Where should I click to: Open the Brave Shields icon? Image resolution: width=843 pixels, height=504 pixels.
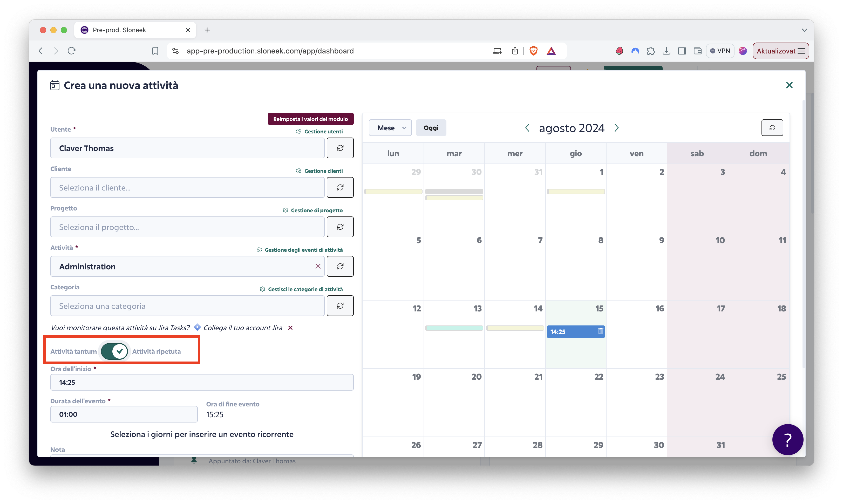[533, 51]
